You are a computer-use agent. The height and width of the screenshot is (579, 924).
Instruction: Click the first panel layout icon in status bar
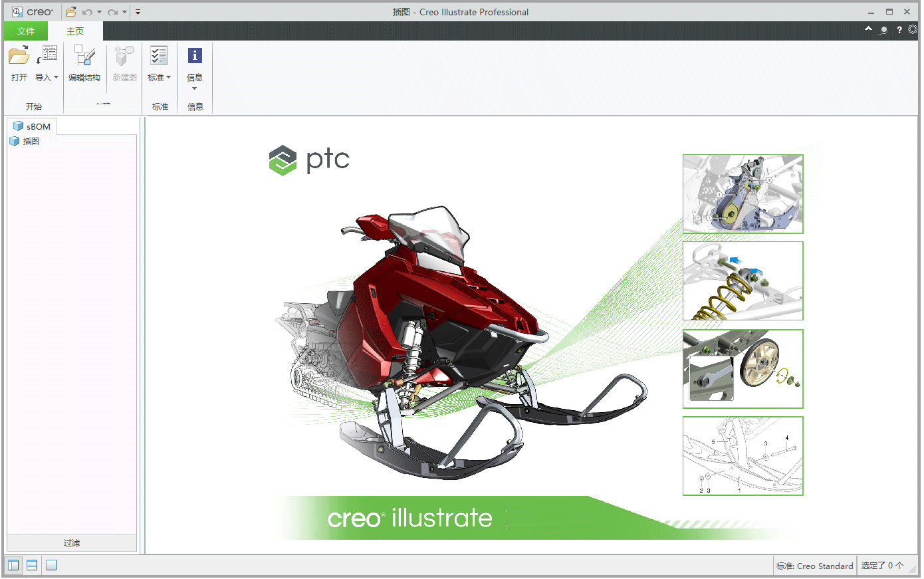13,566
